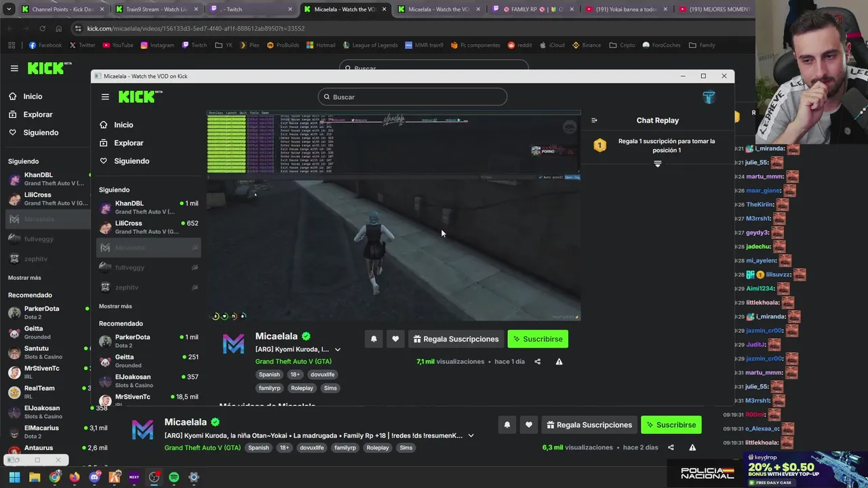Viewport: 868px width, 488px height.
Task: Open LiliCross channel in front sidebar
Action: (149, 227)
